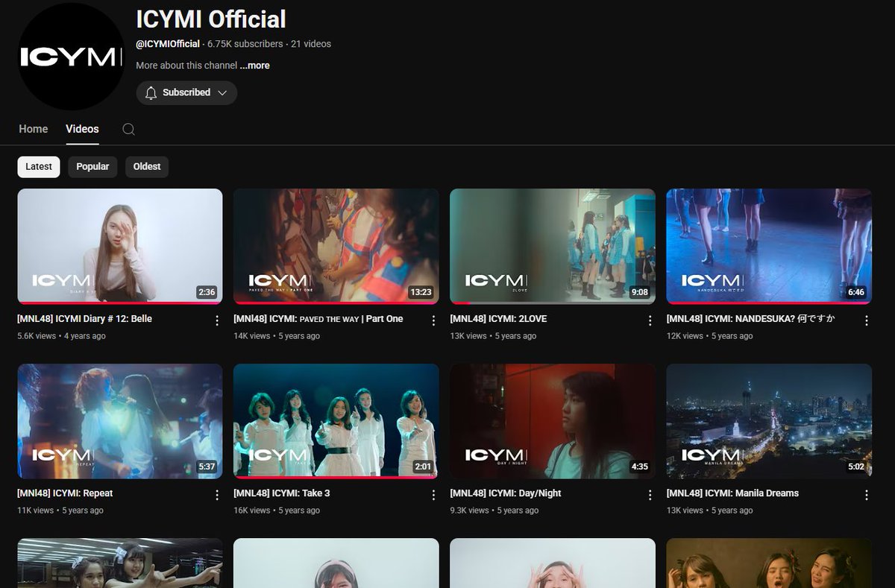Play the NANDESUKA? video thumbnail
The image size is (895, 588).
point(769,246)
